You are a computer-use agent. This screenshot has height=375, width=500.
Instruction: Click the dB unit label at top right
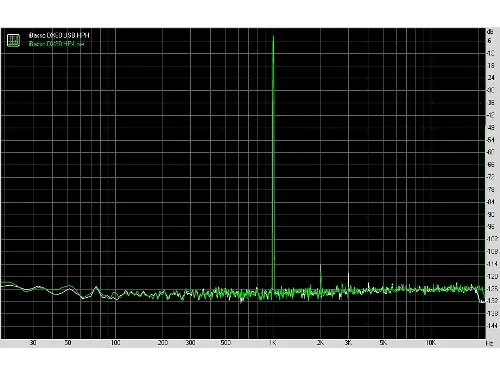(x=490, y=32)
